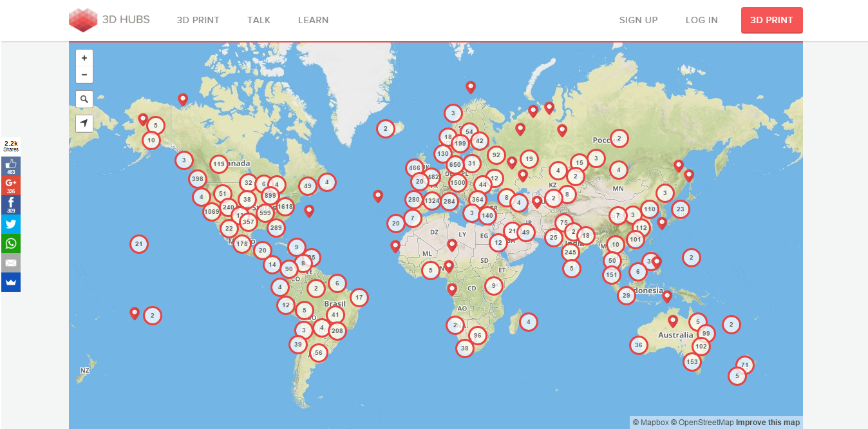This screenshot has width=868, height=429.
Task: Select the 1324 cluster in southwestern Europe
Action: [432, 201]
